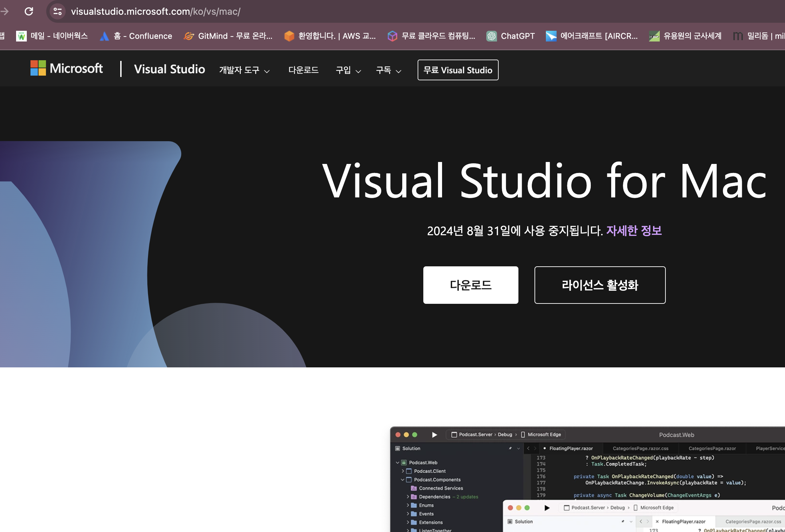Image resolution: width=785 pixels, height=532 pixels.
Task: Click the browser forward arrow
Action: [5, 11]
